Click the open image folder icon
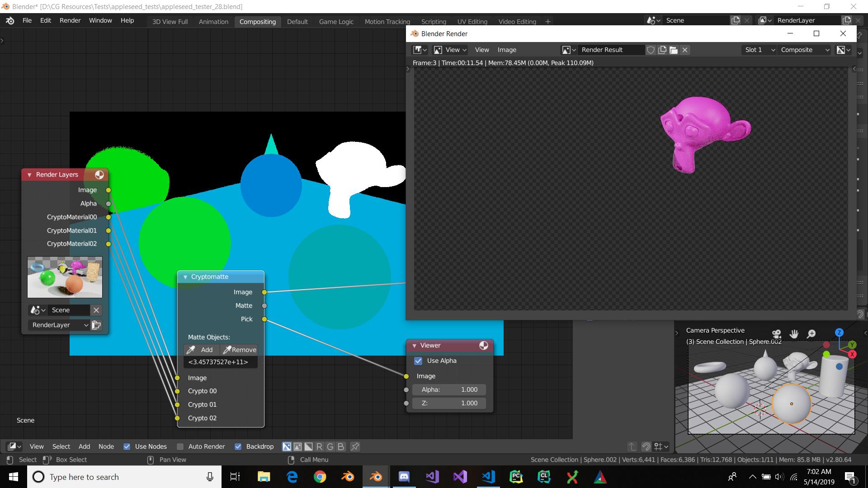 [x=674, y=50]
